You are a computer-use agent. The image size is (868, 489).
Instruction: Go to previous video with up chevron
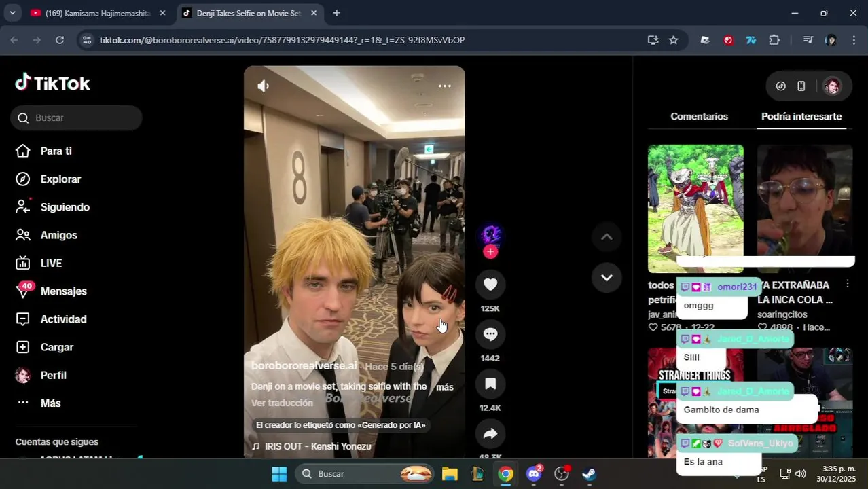pyautogui.click(x=607, y=236)
